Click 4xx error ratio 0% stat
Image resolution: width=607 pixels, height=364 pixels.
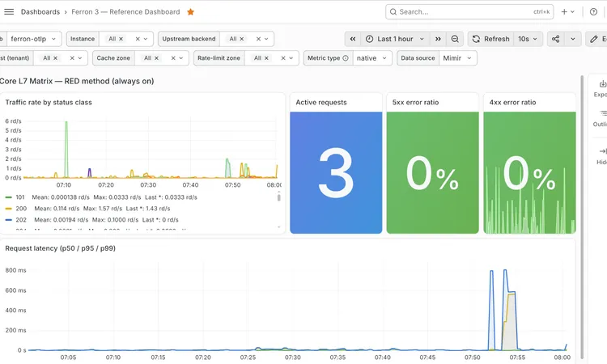[x=529, y=173]
